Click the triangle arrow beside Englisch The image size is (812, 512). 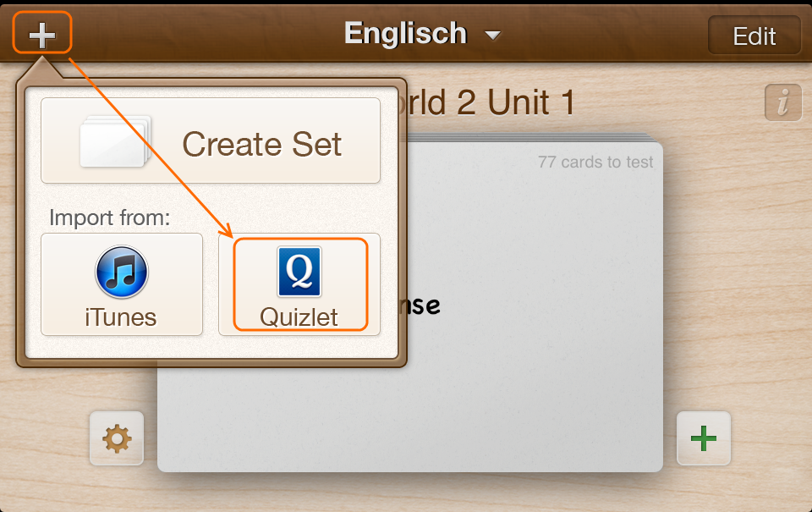click(492, 36)
